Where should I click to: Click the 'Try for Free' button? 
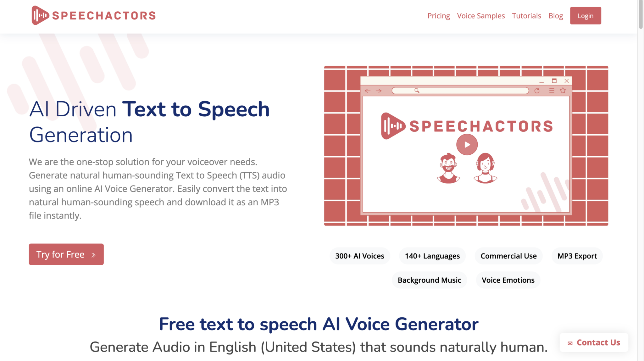coord(66,254)
